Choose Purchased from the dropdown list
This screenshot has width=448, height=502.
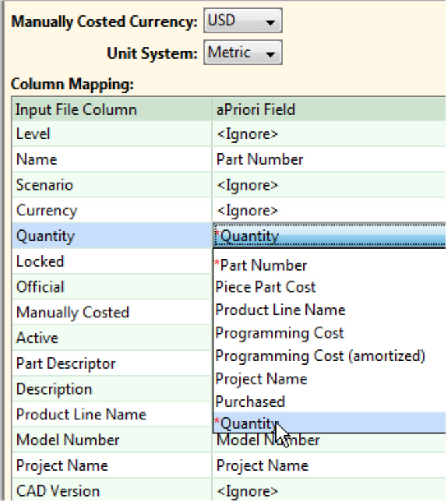coord(250,401)
